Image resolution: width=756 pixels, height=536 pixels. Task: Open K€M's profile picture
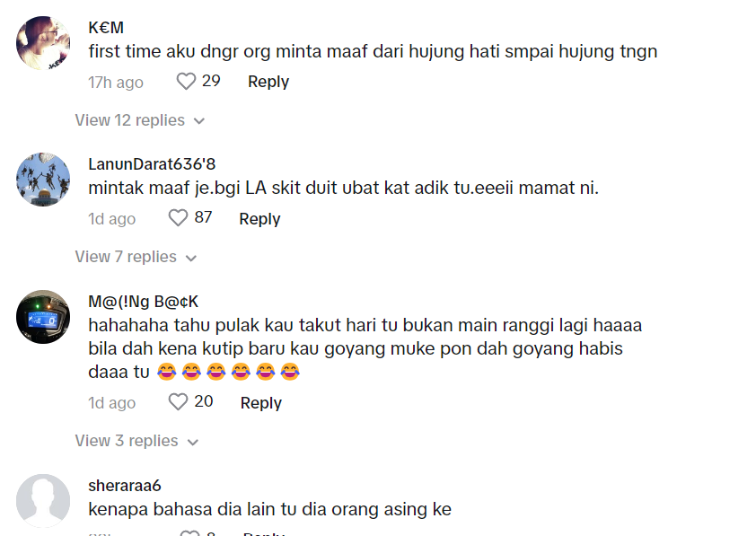coord(43,43)
